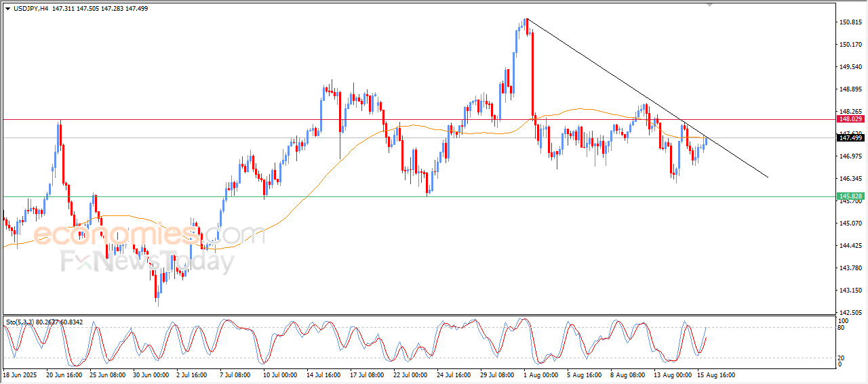The width and height of the screenshot is (868, 384).
Task: Click the 146.345 price axis value
Action: click(x=850, y=179)
